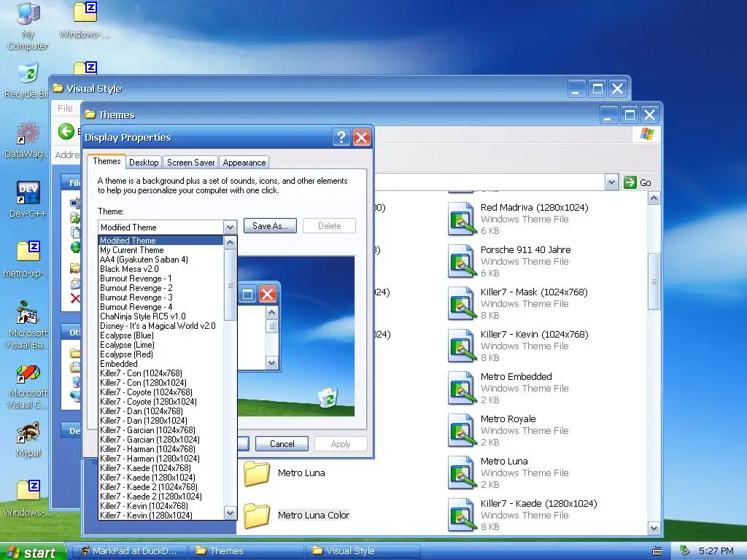Click theme list scrollbar up arrow
747x560 pixels.
(x=230, y=242)
